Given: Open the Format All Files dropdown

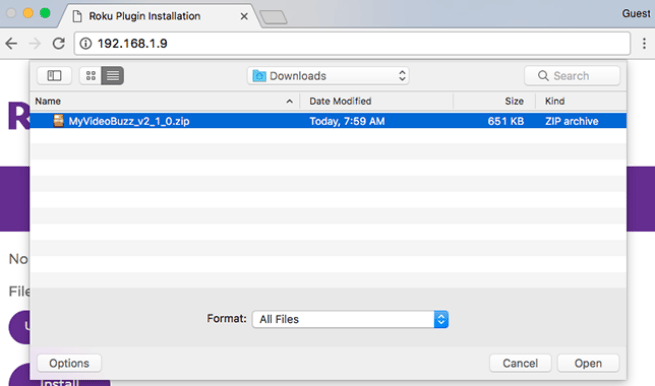Looking at the screenshot, I should (350, 319).
